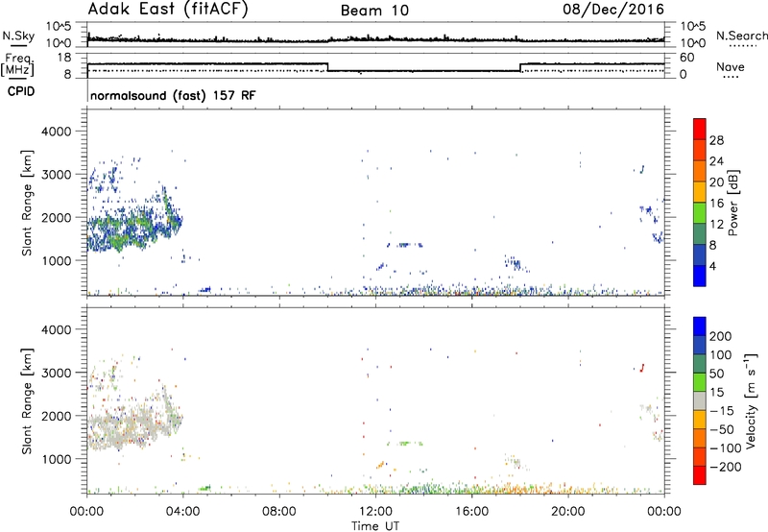Image resolution: width=768 pixels, height=532 pixels.
Task: Click the '100' Velocity color bar label
Action: click(721, 355)
